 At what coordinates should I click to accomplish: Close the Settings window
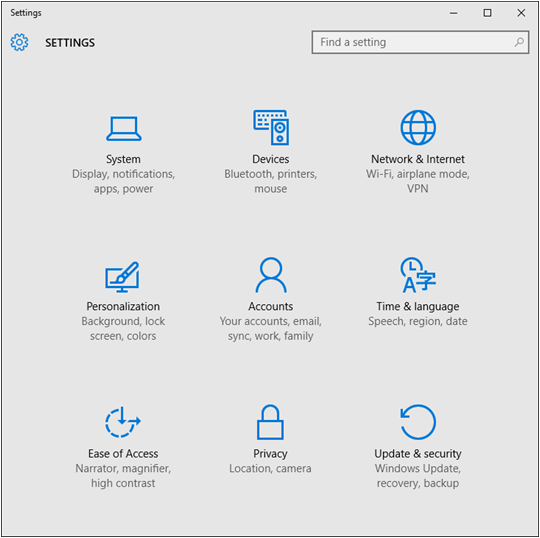coord(521,13)
